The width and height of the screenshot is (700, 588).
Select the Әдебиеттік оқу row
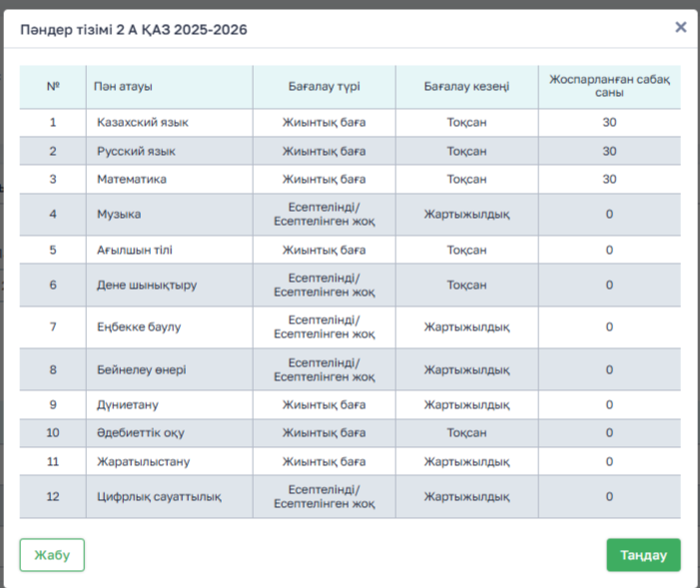[x=140, y=433]
